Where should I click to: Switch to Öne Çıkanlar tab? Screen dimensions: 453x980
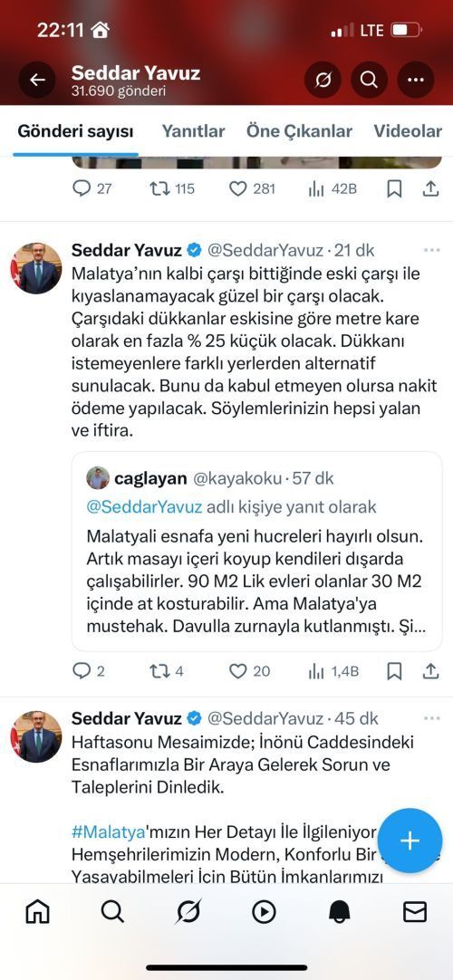pos(299,131)
